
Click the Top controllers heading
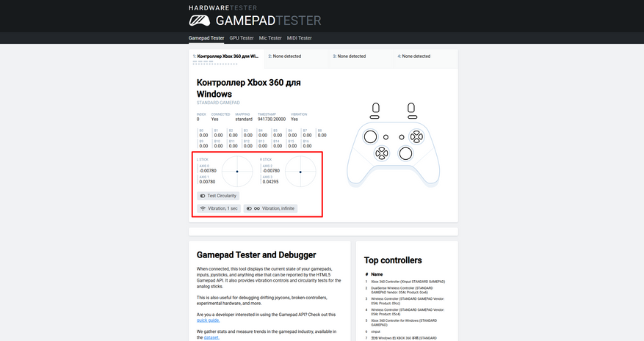(393, 260)
